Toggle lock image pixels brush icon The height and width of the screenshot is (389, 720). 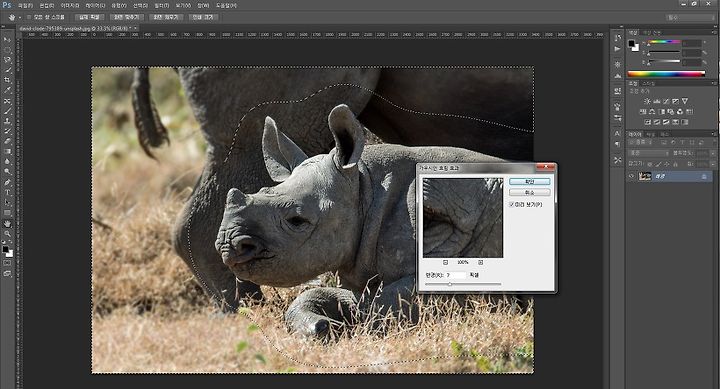[x=658, y=164]
